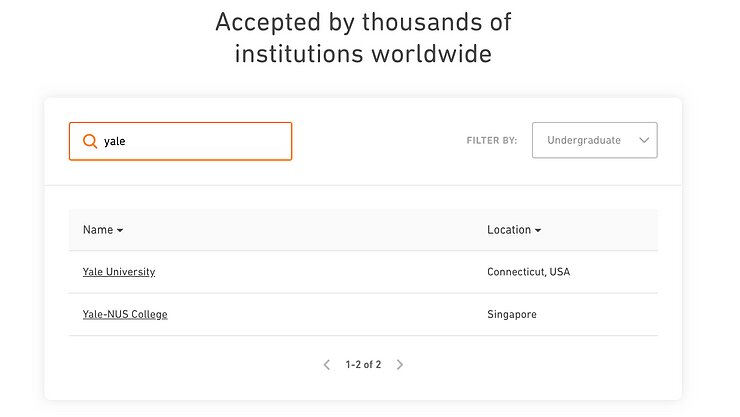Click the blank middle of the Yale University row
Screen dimensions: 740x417
320,272
